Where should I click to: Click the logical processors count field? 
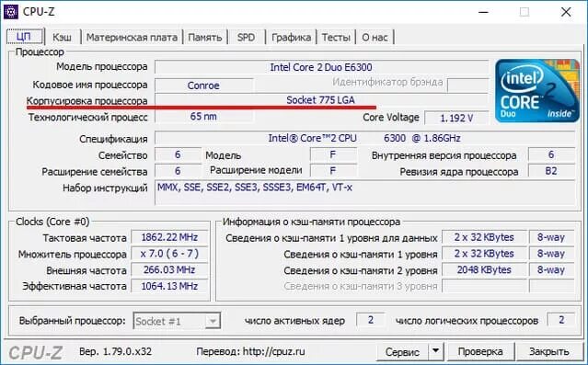pyautogui.click(x=561, y=320)
